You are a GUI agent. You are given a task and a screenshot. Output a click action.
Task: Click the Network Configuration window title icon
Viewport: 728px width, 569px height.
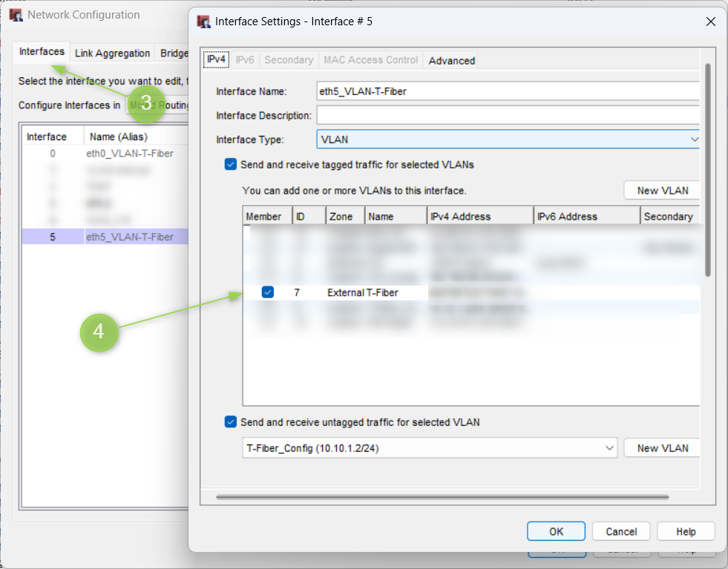pos(16,15)
